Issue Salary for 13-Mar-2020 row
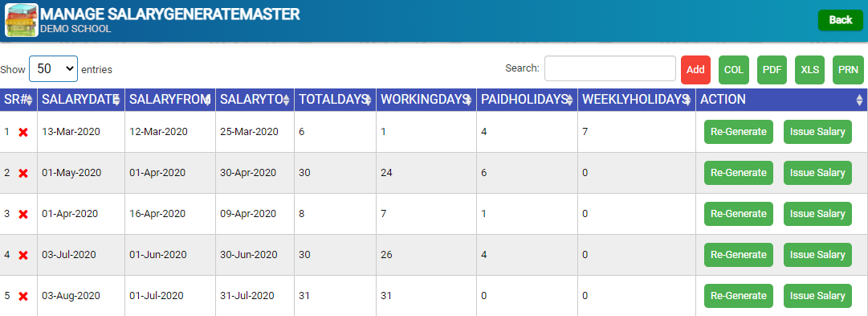Screen dimensions: 868x316 tap(817, 132)
